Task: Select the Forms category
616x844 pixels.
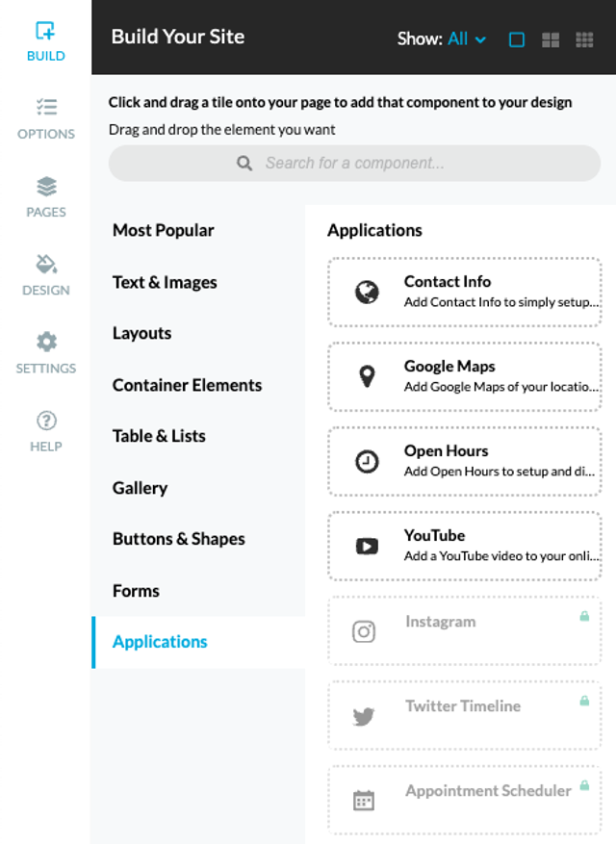Action: 136,591
